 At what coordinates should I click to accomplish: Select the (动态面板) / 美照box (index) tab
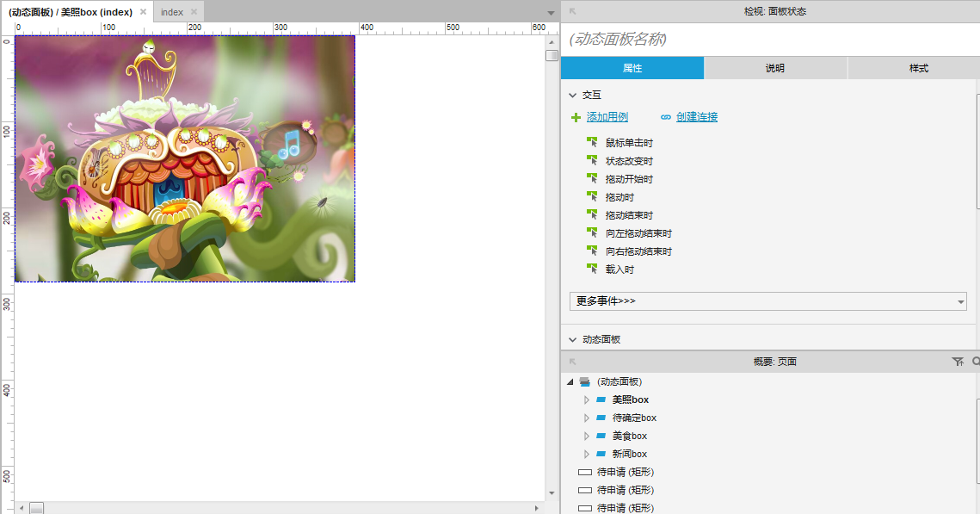tap(70, 12)
